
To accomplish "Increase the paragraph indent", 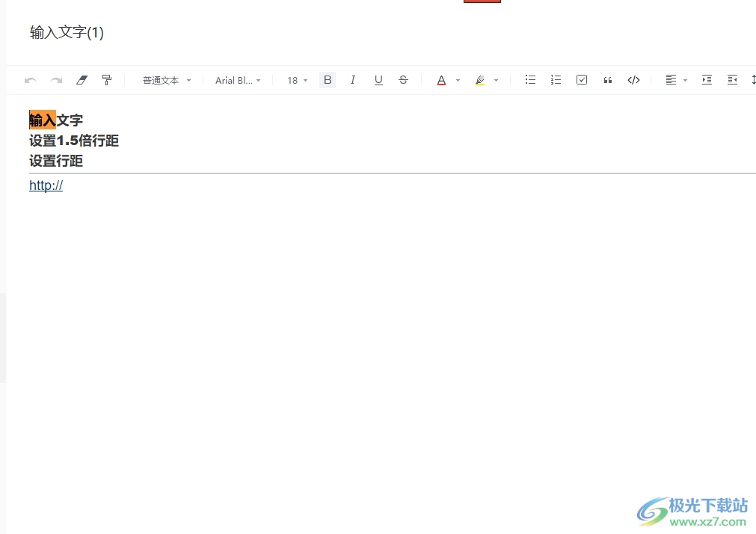I will [707, 79].
